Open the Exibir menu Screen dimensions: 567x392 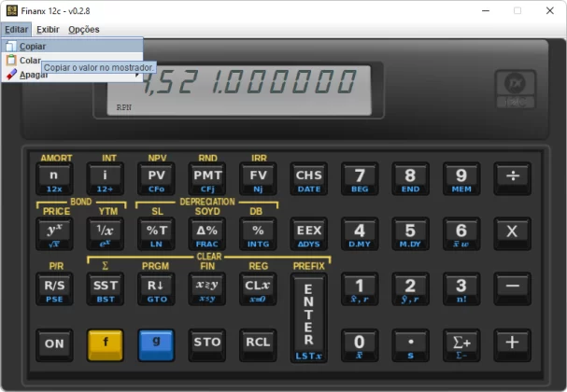(48, 29)
